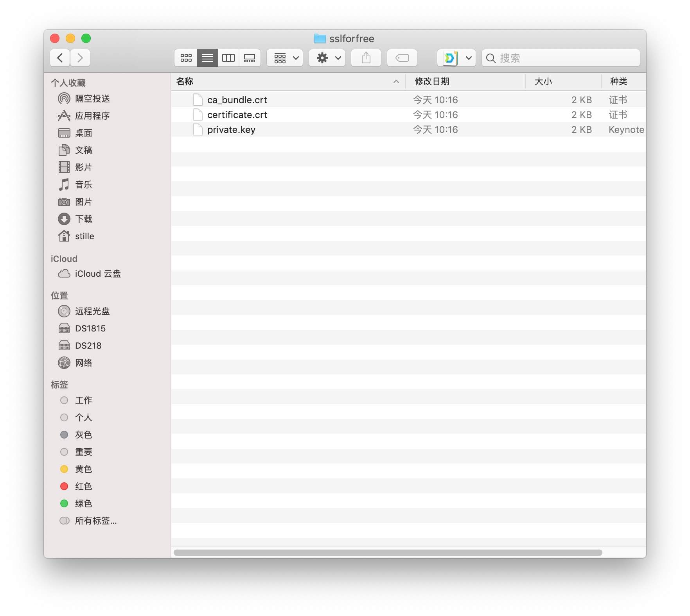Viewport: 690px width, 616px height.
Task: Sort by 大小 column header
Action: pyautogui.click(x=543, y=81)
